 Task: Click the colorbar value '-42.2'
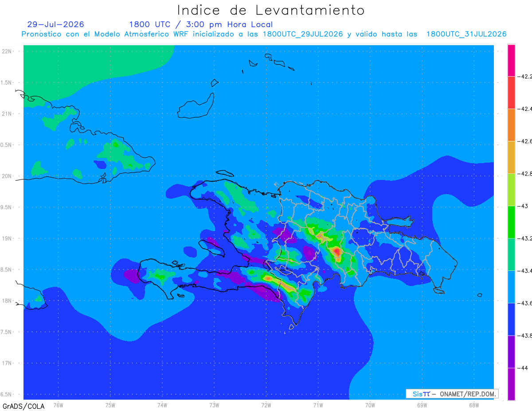[x=525, y=77]
